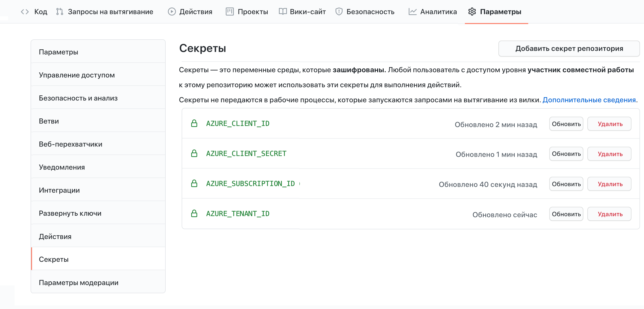Click Добавить секрет репозитория button

569,49
